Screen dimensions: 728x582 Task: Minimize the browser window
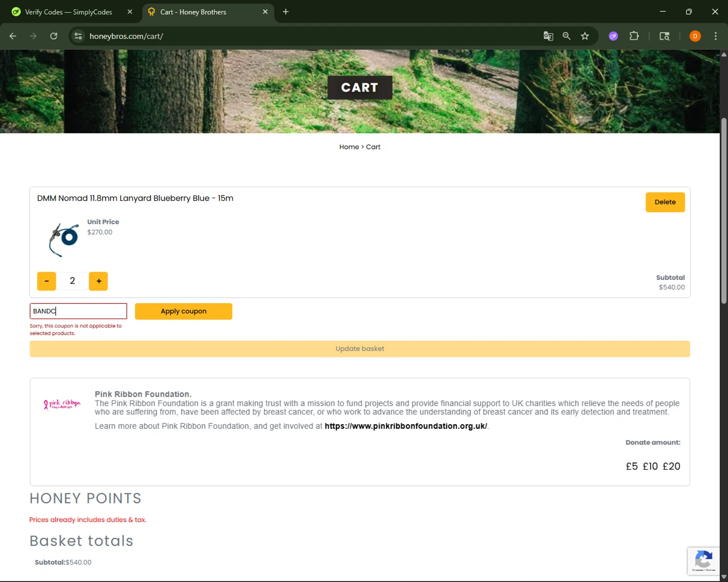(x=663, y=12)
